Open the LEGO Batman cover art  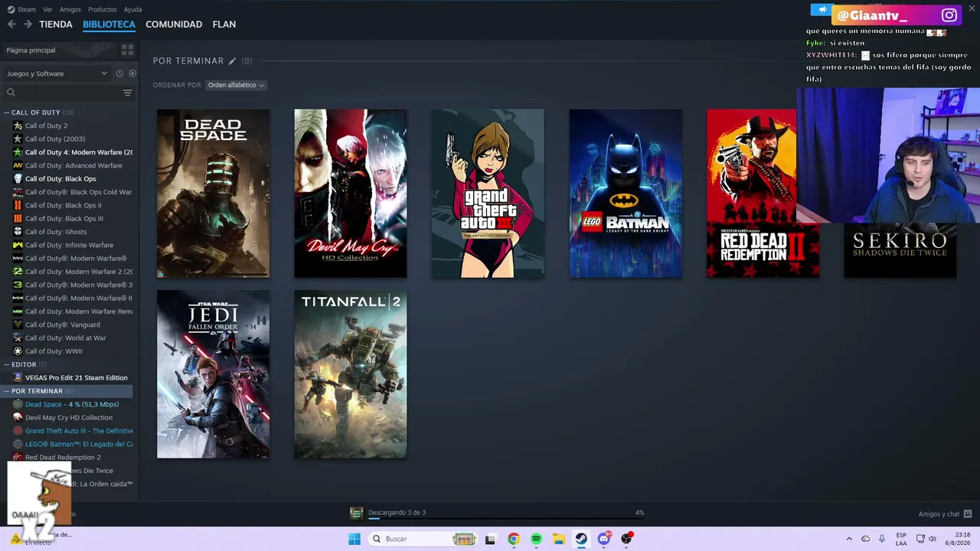point(626,194)
